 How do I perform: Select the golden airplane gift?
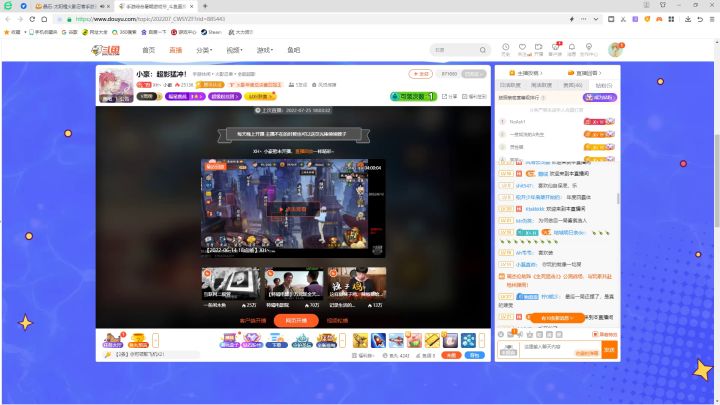[x=360, y=340]
